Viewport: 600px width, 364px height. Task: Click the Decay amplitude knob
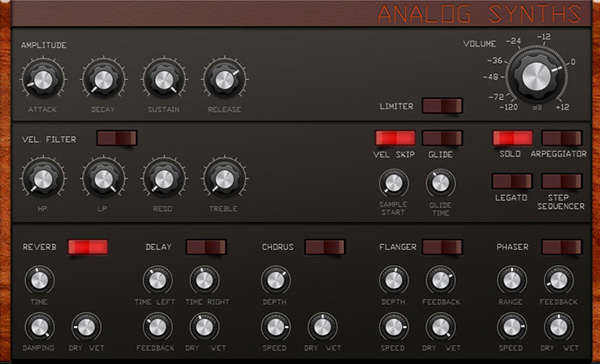pos(103,80)
